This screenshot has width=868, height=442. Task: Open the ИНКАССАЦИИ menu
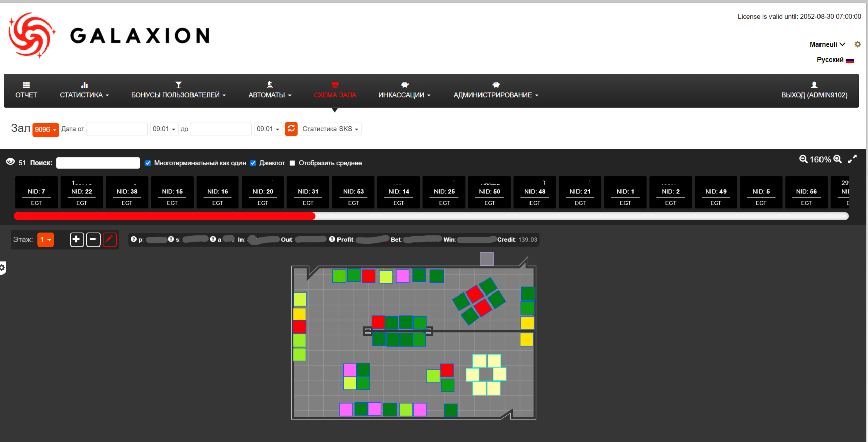[404, 90]
